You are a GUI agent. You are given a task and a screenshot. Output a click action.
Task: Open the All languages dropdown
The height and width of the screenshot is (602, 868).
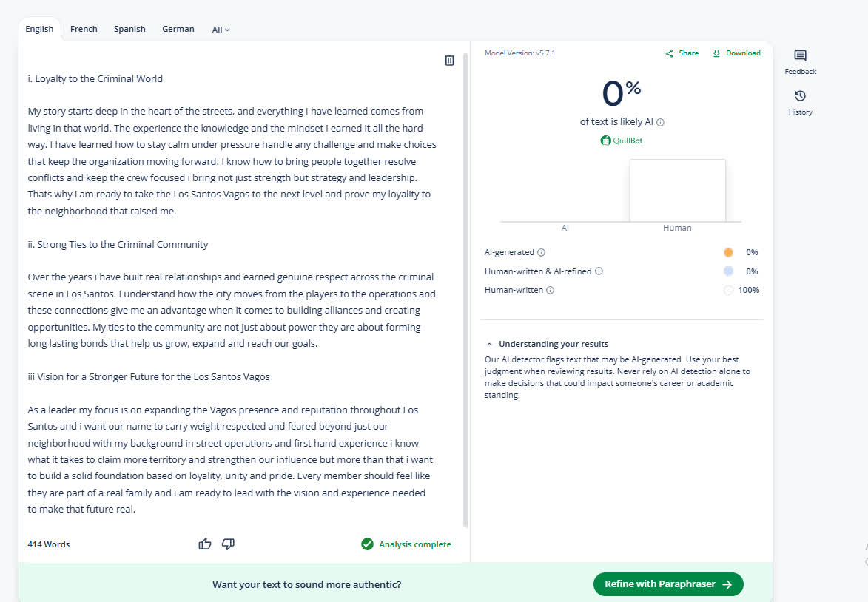coord(221,30)
